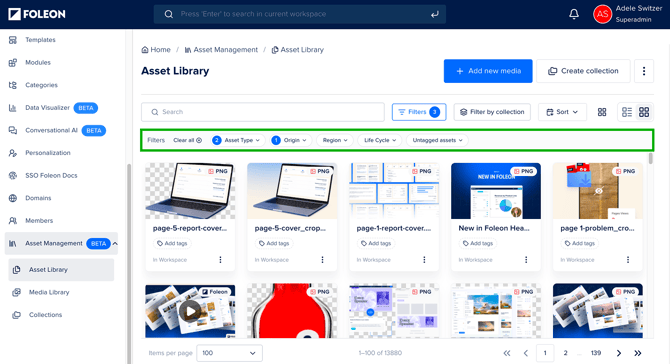
Task: Click the SSO Foleon Docs icon
Action: click(x=13, y=176)
